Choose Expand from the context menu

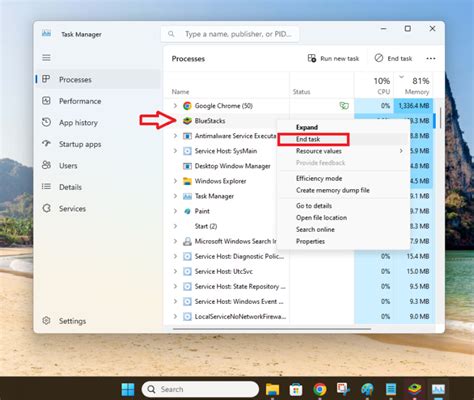[x=343, y=127]
